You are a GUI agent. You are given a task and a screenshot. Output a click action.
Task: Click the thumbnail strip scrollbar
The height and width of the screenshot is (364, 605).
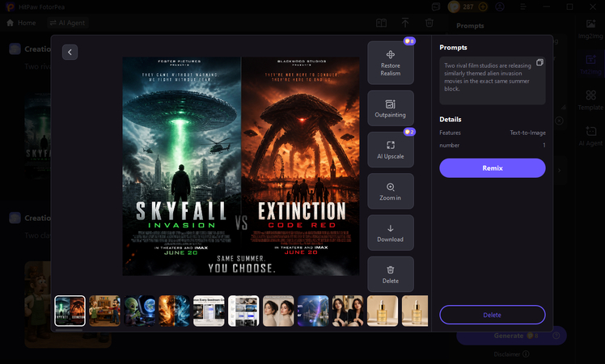click(69, 330)
